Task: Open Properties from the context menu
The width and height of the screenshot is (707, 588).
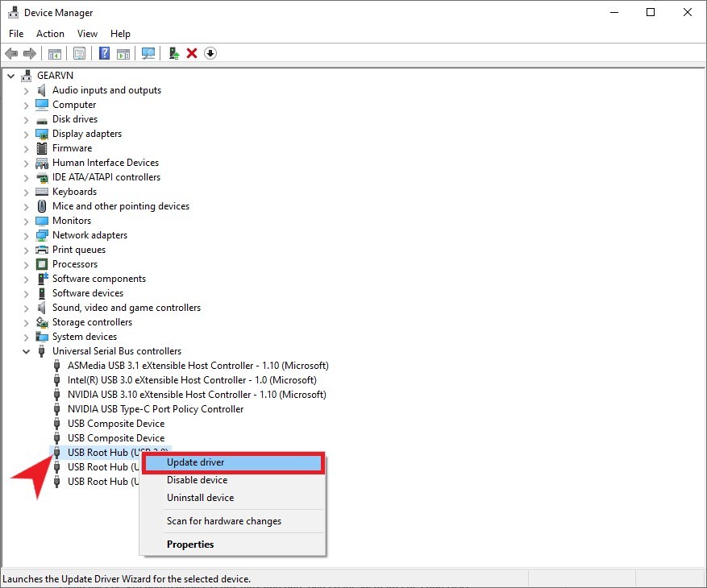Action: [190, 545]
